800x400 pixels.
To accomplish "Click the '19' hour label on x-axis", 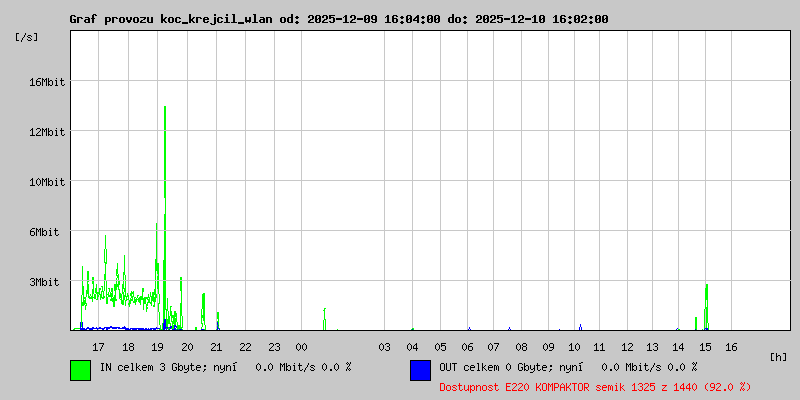I will (x=158, y=347).
